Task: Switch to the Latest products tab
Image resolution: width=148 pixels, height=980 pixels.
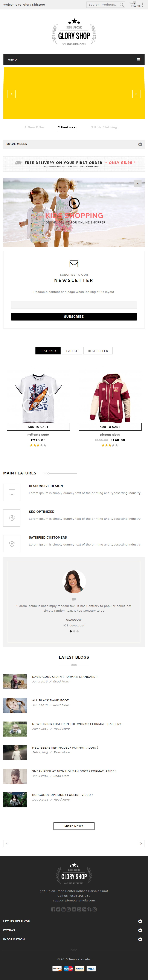Action: point(72,351)
